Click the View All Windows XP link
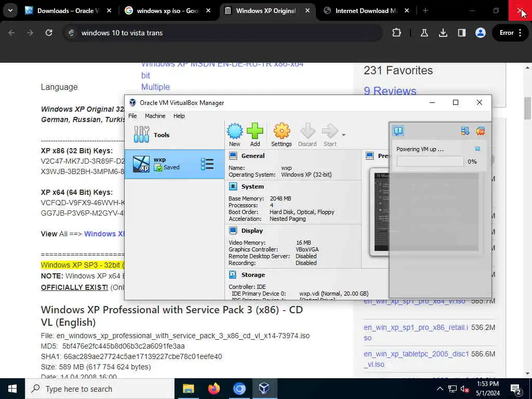Viewport: 532px width, 399px height. [104, 234]
